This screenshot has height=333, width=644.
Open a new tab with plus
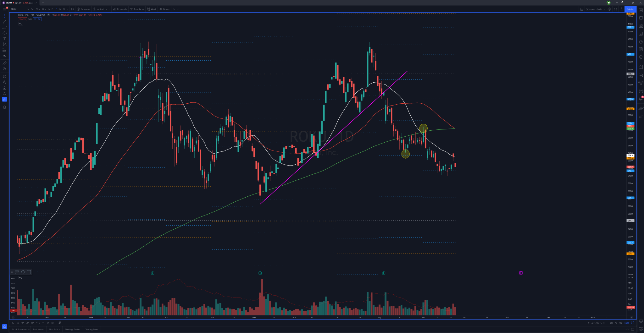[43, 3]
